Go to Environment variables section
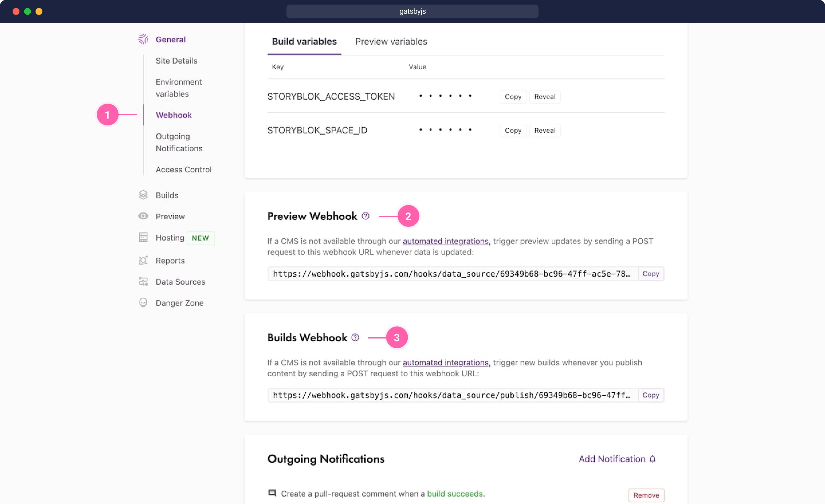 coord(179,88)
